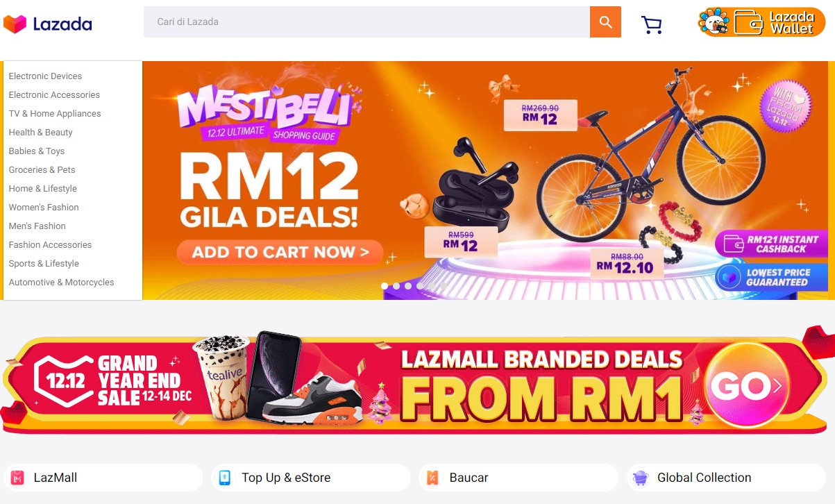Screen dimensions: 835x504
Task: Select the second carousel dot indicator
Action: [396, 286]
